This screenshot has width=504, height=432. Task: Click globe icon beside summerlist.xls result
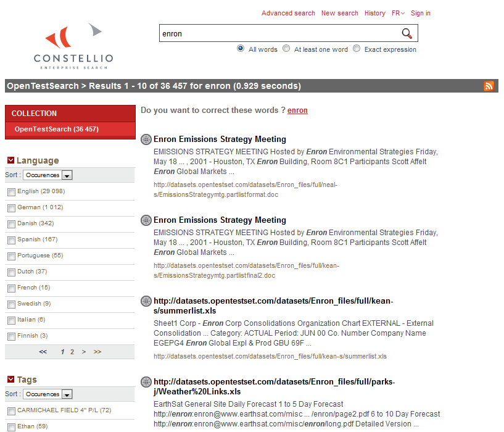(146, 301)
